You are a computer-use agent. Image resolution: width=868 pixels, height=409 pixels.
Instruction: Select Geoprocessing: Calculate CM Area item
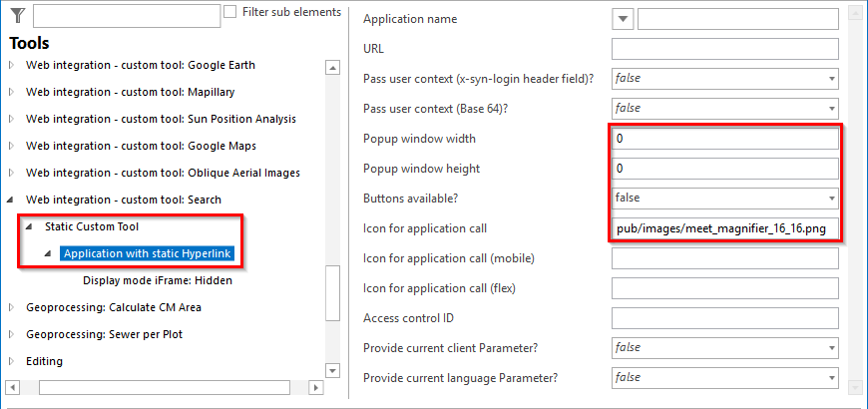click(114, 307)
